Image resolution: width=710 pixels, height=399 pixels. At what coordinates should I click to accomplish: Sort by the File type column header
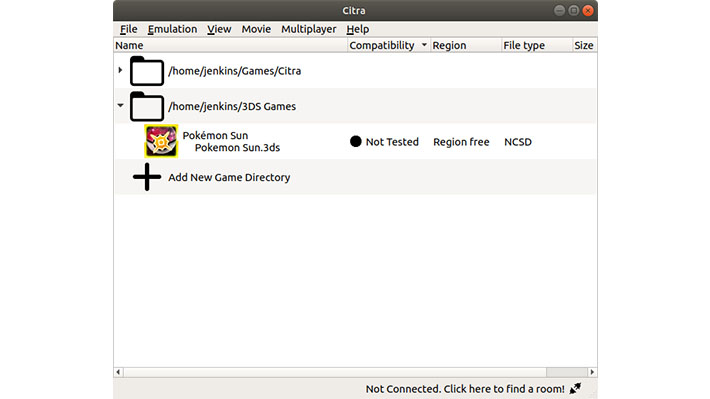pyautogui.click(x=537, y=45)
